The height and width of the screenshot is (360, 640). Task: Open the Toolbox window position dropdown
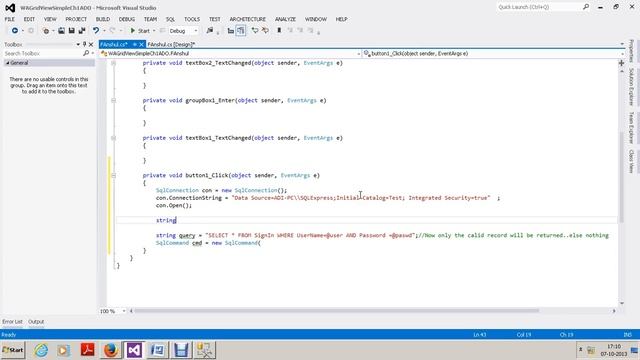78,44
